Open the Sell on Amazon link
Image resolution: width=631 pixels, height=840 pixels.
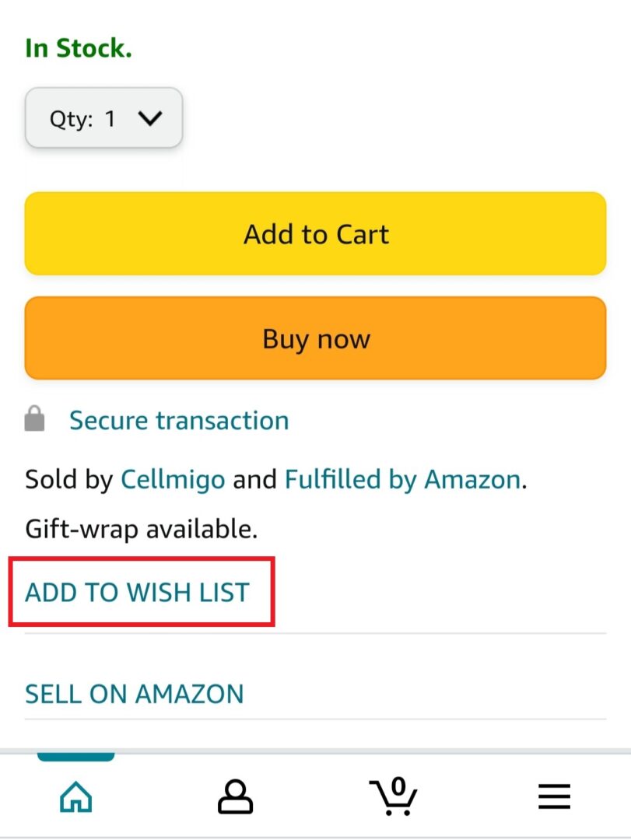135,694
